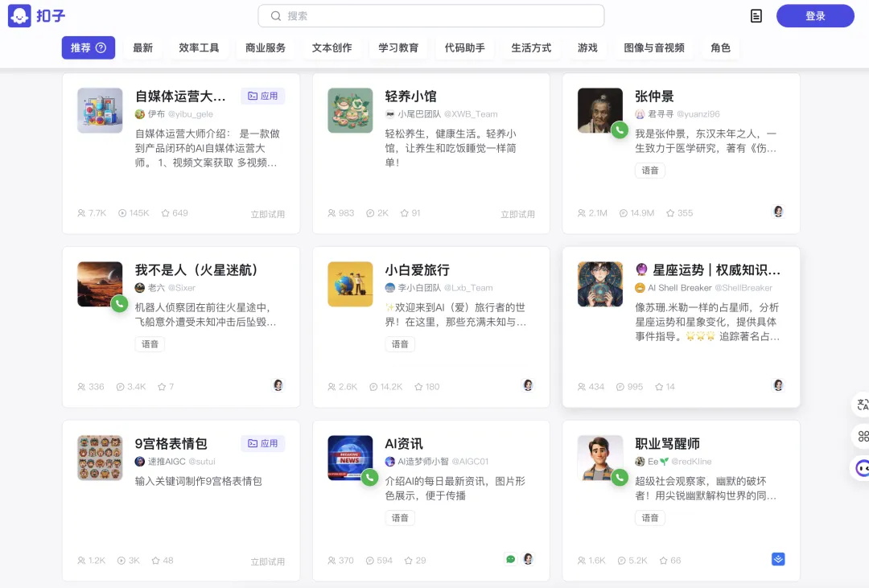Click the 应用 badge on 9宫格表情包 card
869x588 pixels.
(263, 442)
